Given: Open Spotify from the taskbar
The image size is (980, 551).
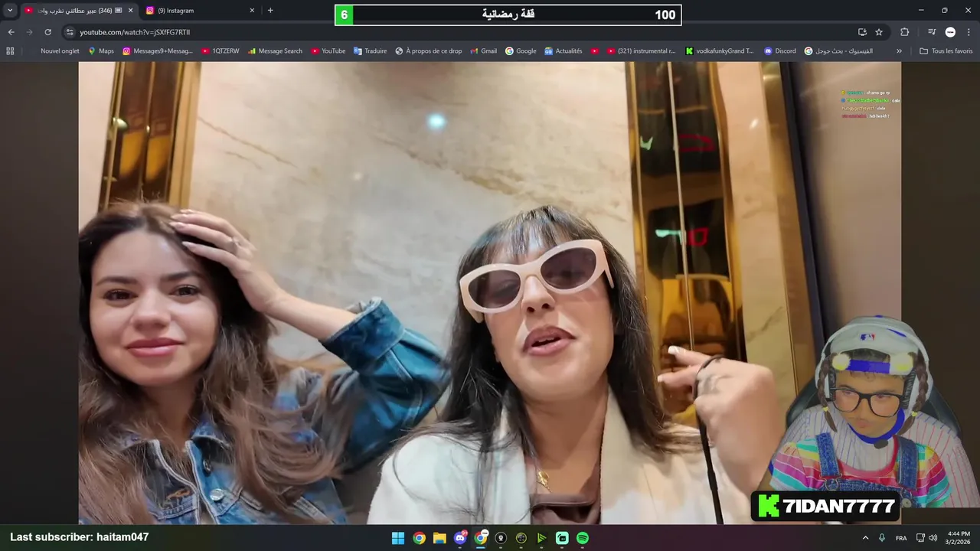Looking at the screenshot, I should tap(583, 538).
